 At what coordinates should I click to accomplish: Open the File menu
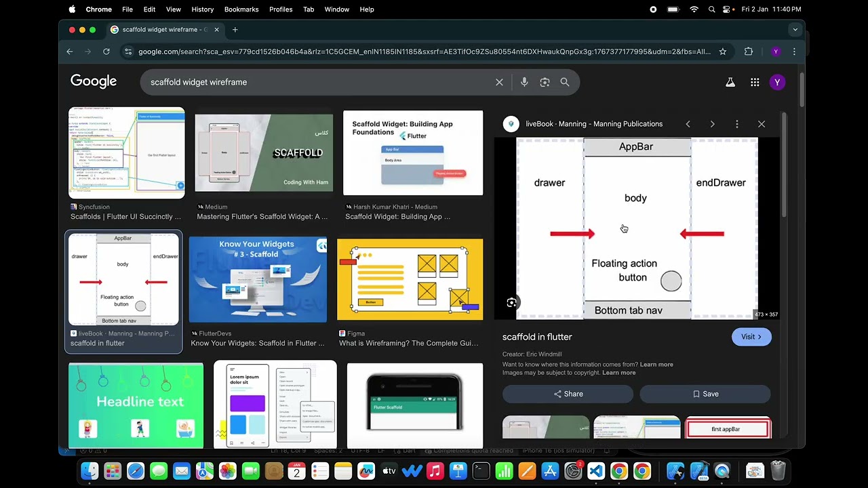coord(127,9)
